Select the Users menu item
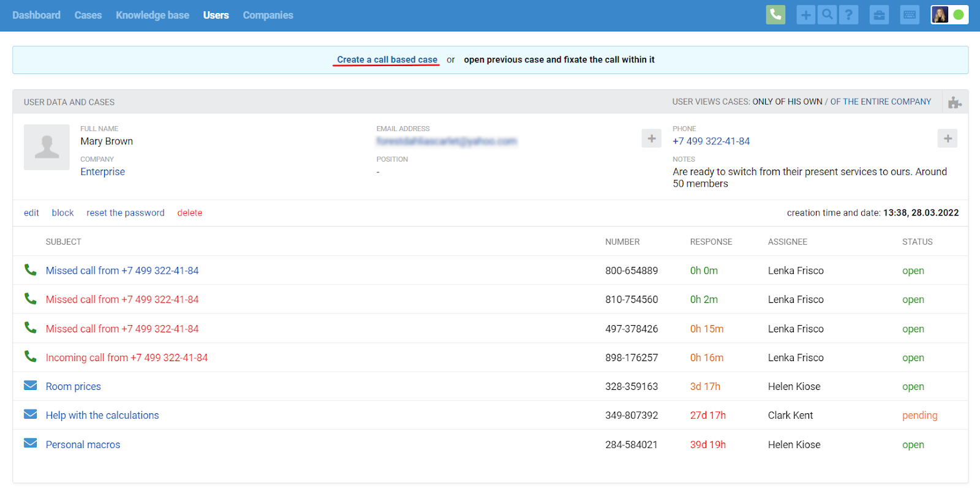The height and width of the screenshot is (494, 980). click(x=216, y=15)
